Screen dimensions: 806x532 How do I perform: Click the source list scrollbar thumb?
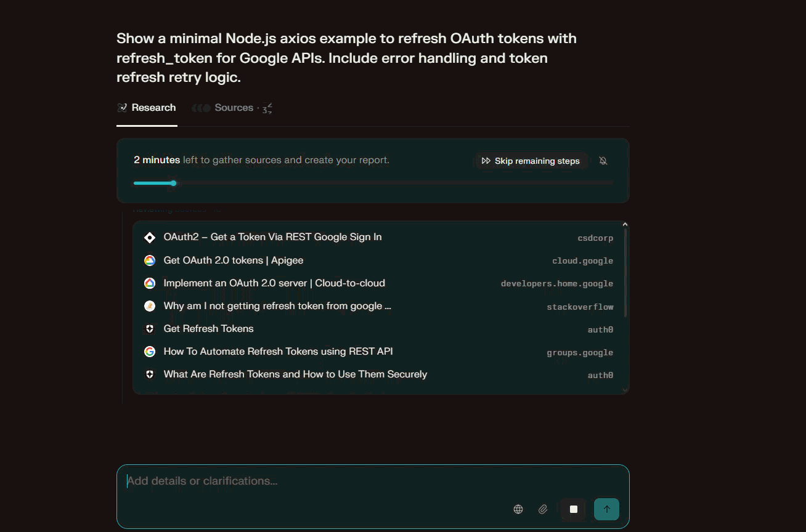tap(625, 271)
